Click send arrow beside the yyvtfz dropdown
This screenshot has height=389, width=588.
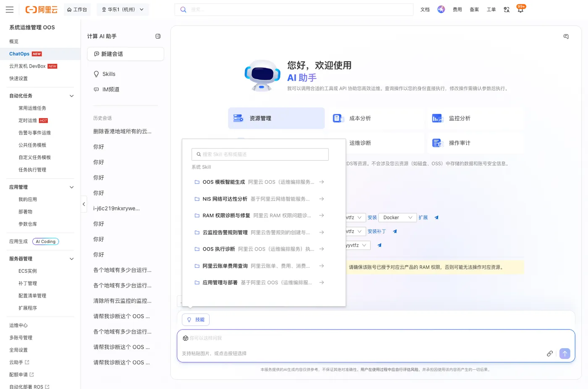click(x=379, y=245)
